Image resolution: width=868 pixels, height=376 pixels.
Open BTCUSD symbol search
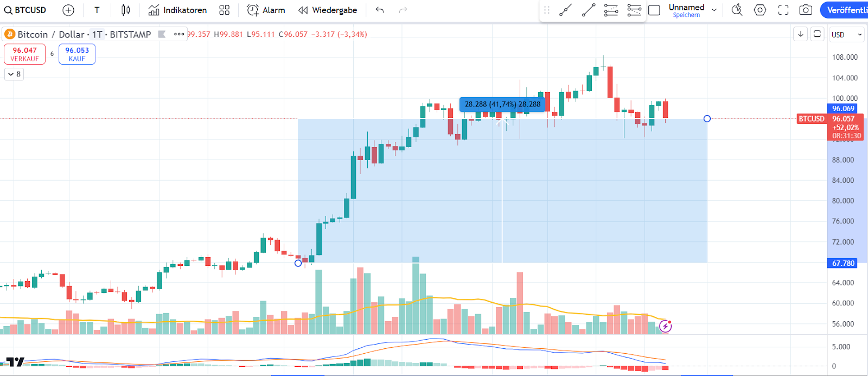tap(25, 10)
